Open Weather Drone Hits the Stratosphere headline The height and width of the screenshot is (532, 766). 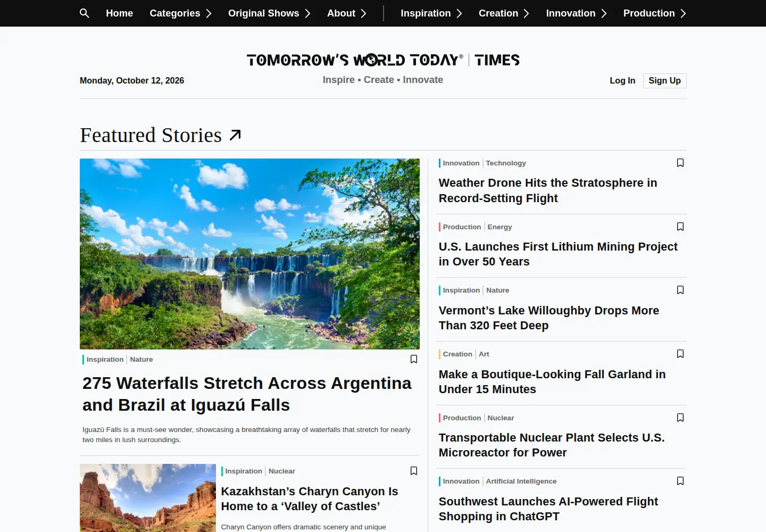click(548, 190)
